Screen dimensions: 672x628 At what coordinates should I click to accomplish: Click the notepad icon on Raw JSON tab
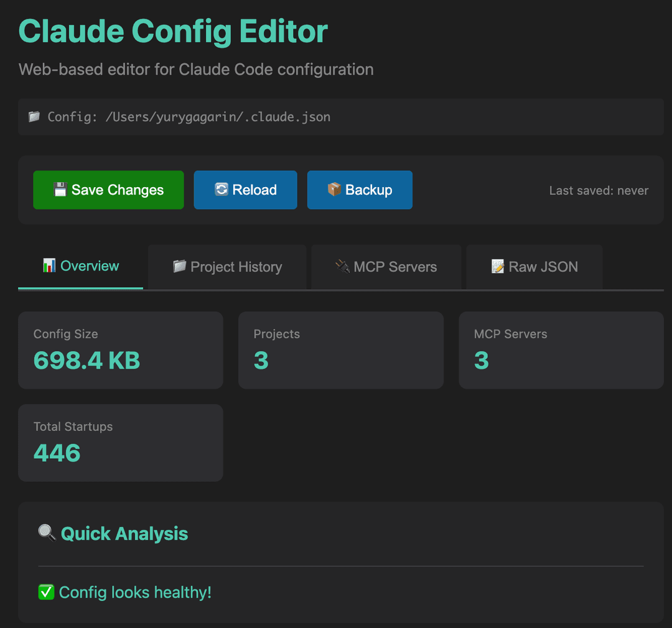pos(498,266)
